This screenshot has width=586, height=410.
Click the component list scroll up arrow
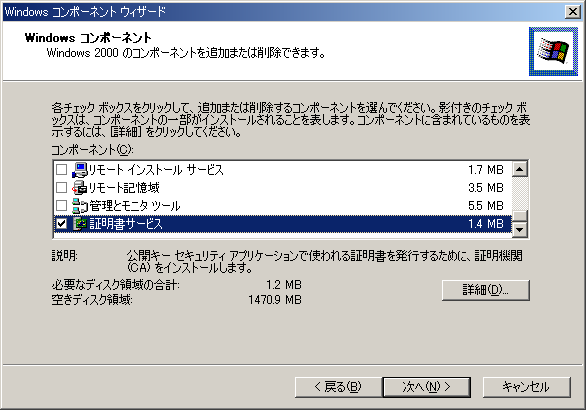pyautogui.click(x=519, y=169)
